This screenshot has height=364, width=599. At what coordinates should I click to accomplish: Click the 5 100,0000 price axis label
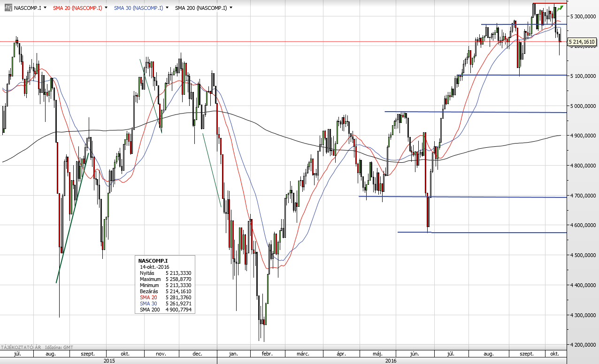[583, 76]
